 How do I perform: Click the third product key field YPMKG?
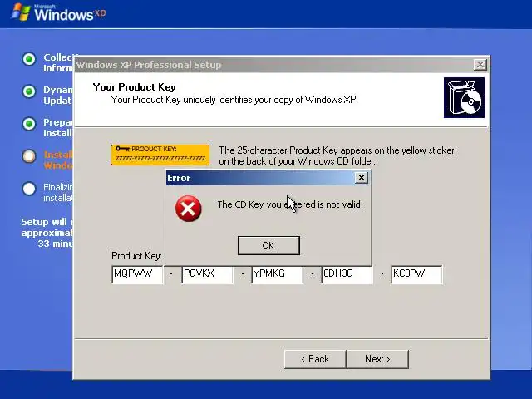pos(277,274)
